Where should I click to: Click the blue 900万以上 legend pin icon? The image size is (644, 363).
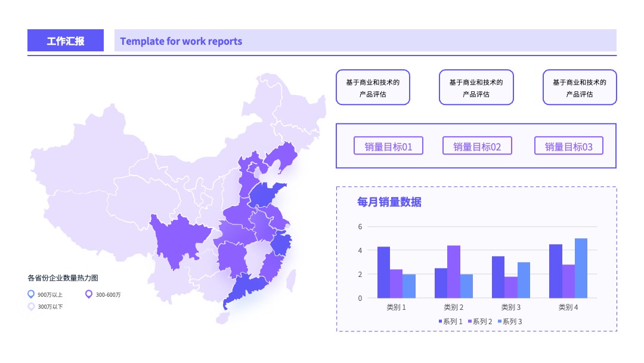pyautogui.click(x=31, y=294)
